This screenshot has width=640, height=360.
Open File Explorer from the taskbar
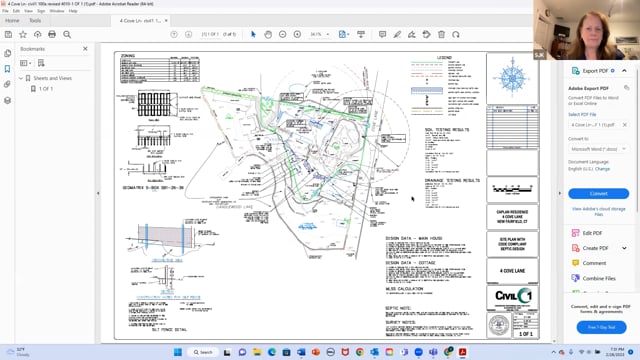pyautogui.click(x=257, y=352)
